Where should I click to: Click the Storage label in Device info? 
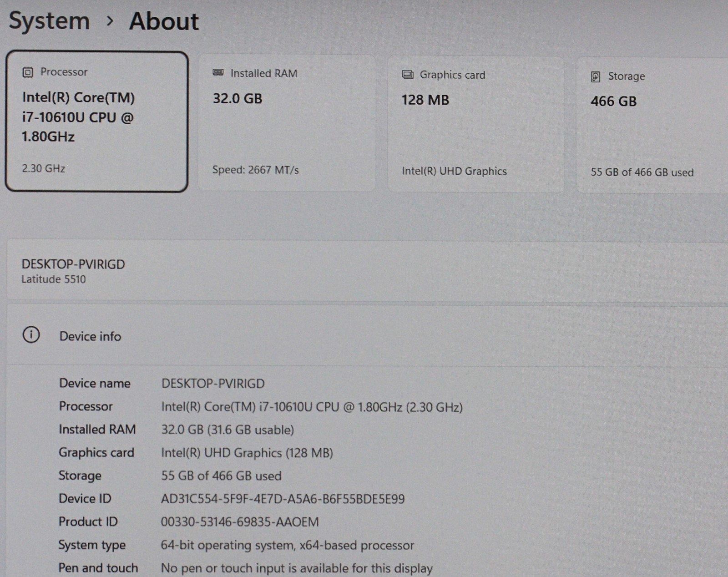tap(80, 476)
